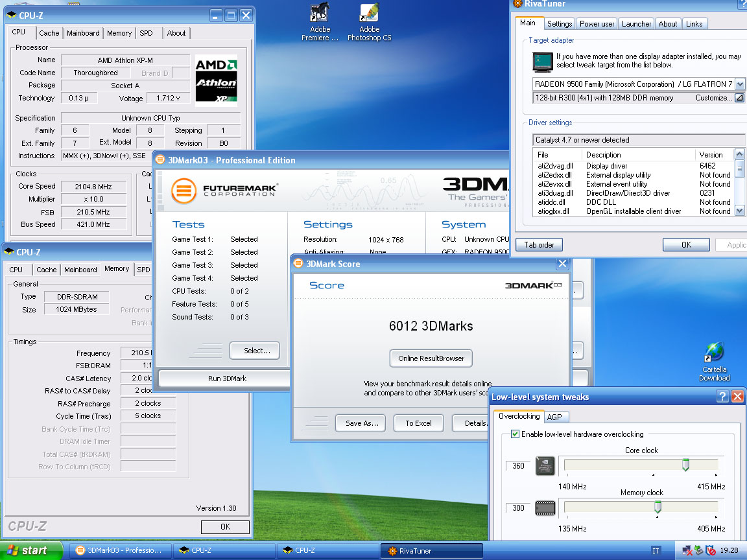Click the GPU chip icon next to Core clock
This screenshot has height=560, width=747.
click(545, 466)
